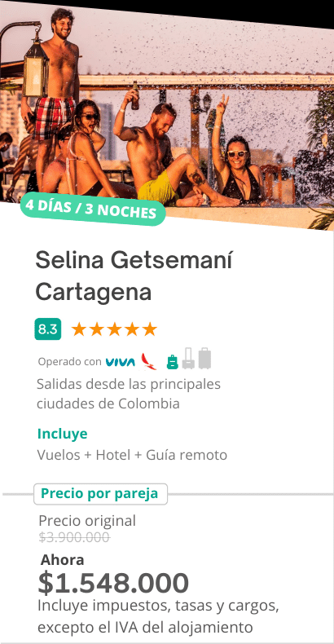Viewport: 334px width, 644px height.
Task: Click the Salidas desde las principales ciudades text
Action: [129, 394]
